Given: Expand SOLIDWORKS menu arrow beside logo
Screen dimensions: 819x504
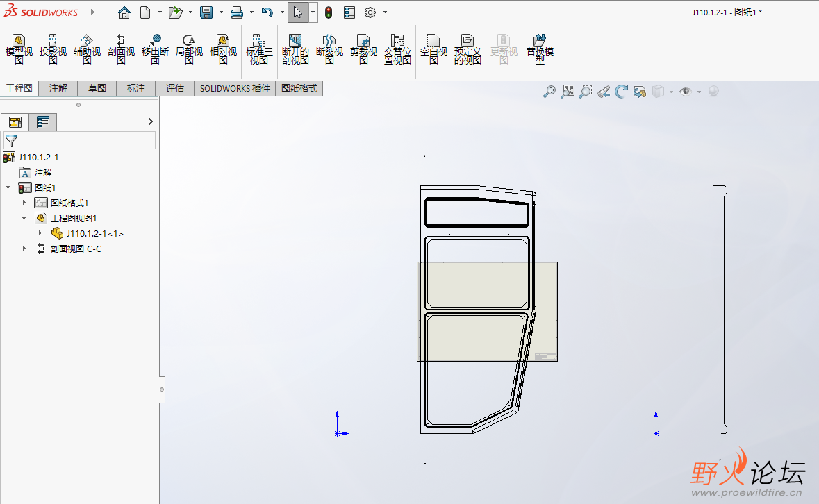Looking at the screenshot, I should 92,12.
